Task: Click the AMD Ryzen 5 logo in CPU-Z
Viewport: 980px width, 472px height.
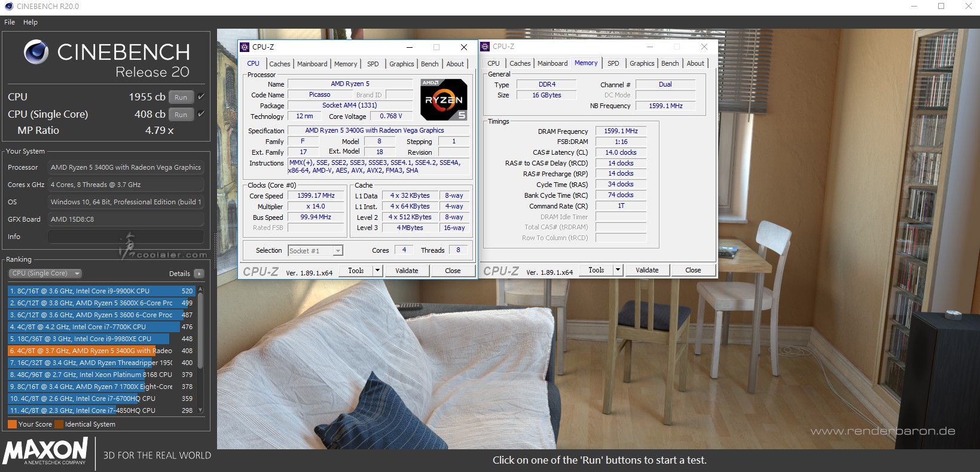Action: (x=444, y=99)
